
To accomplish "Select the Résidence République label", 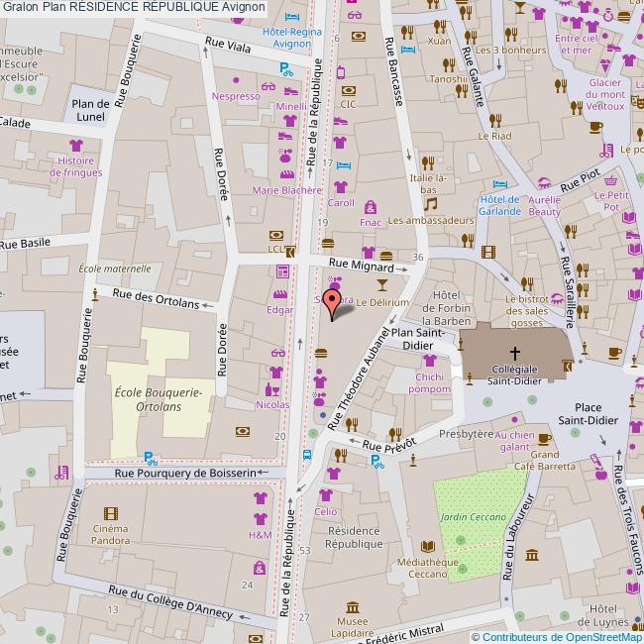I will pyautogui.click(x=354, y=537).
